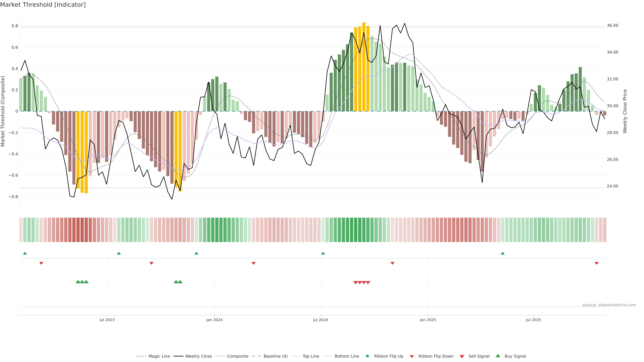The width and height of the screenshot is (644, 362).
Task: Click the source: sharemaestro.com text
Action: [609, 305]
